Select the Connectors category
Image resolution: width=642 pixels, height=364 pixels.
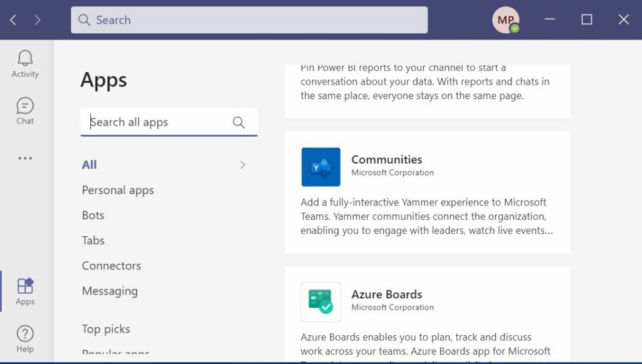pyautogui.click(x=111, y=266)
